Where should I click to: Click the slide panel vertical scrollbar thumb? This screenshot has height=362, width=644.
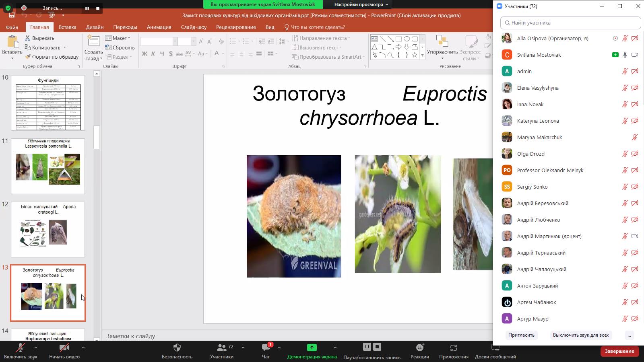click(97, 138)
